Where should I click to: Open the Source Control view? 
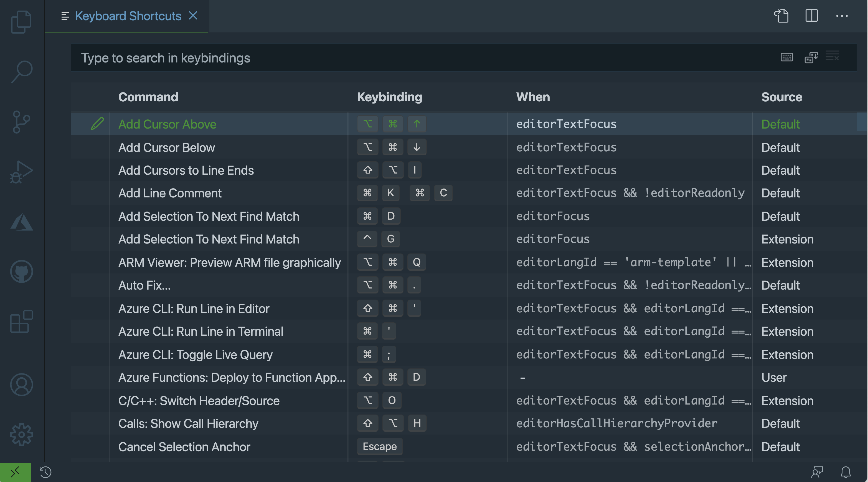21,121
